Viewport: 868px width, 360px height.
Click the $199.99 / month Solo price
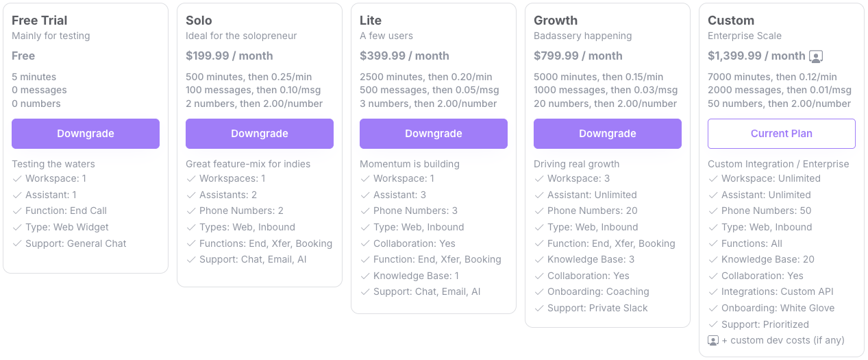pos(230,56)
